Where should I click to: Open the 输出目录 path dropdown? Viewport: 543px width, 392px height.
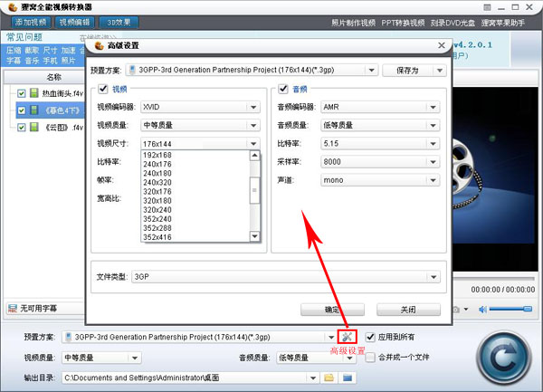tap(313, 378)
